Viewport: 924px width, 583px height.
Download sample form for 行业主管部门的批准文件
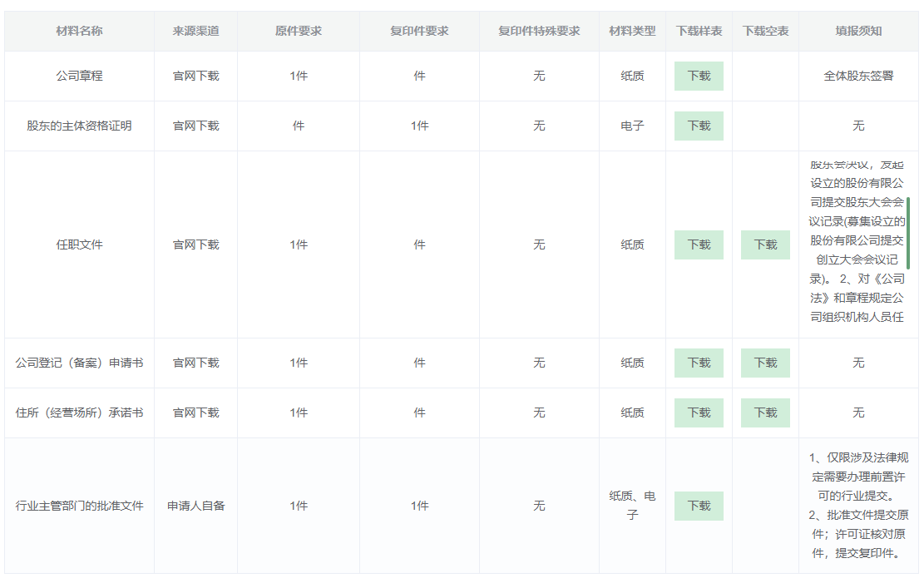pos(699,506)
